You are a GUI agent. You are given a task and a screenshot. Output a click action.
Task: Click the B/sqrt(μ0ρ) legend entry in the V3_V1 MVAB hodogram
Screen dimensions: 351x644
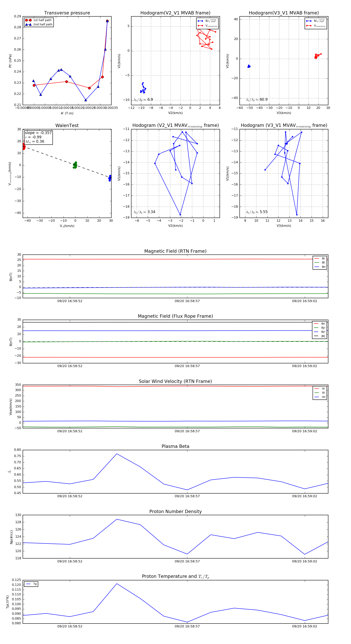point(316,21)
